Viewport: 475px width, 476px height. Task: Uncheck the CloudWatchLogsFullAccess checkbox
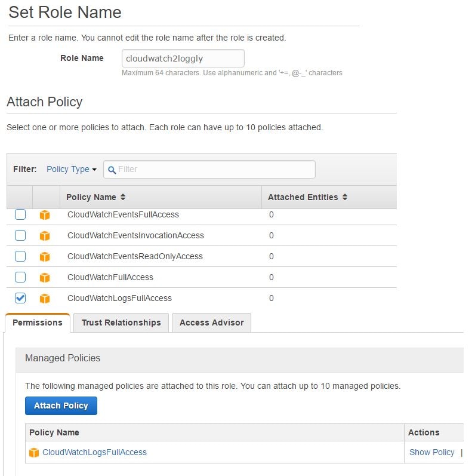point(20,298)
